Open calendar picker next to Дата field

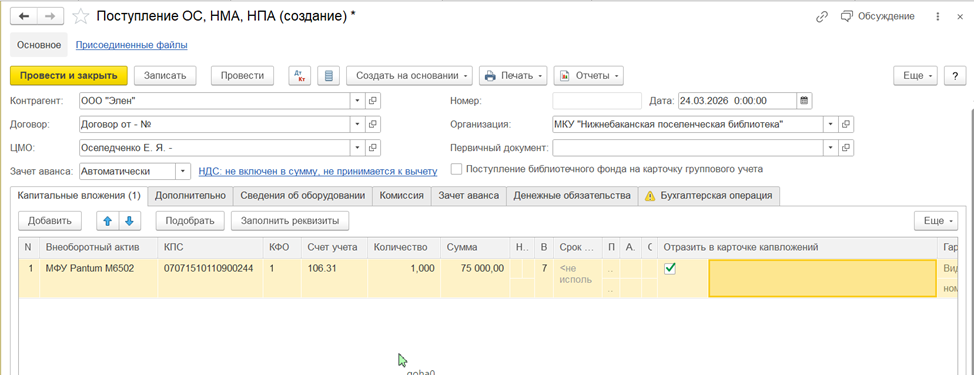804,101
